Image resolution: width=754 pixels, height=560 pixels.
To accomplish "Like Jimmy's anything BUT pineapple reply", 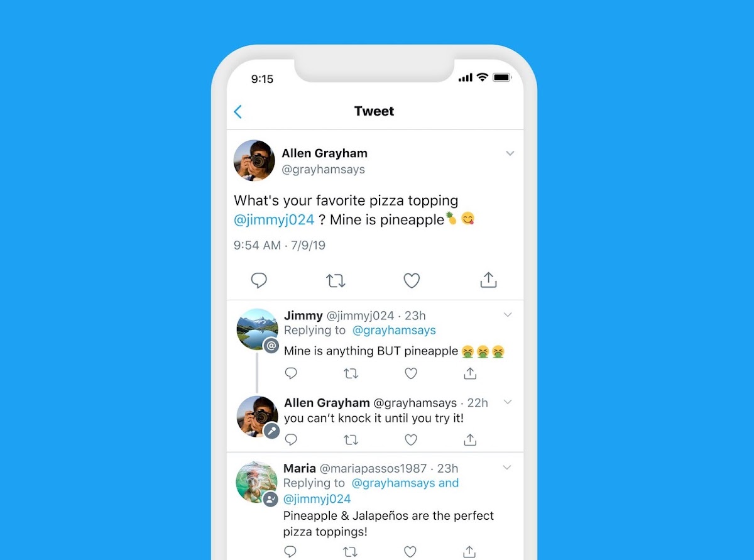I will [411, 373].
